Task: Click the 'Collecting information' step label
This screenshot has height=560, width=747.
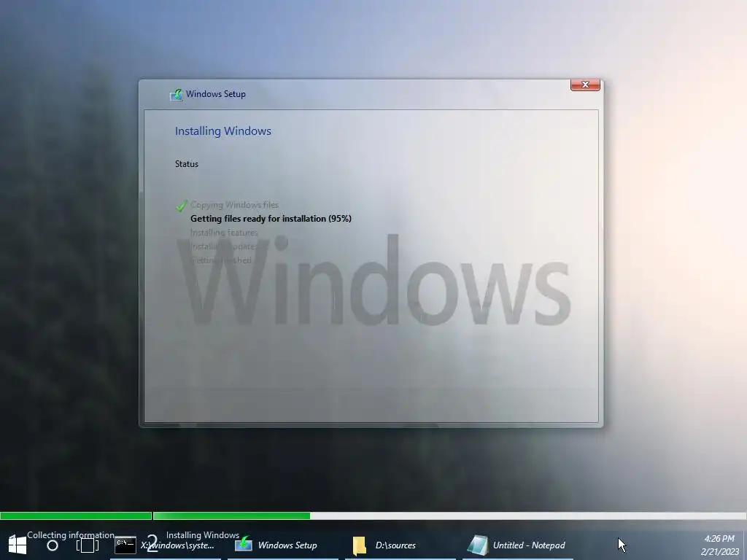Action: tap(71, 535)
